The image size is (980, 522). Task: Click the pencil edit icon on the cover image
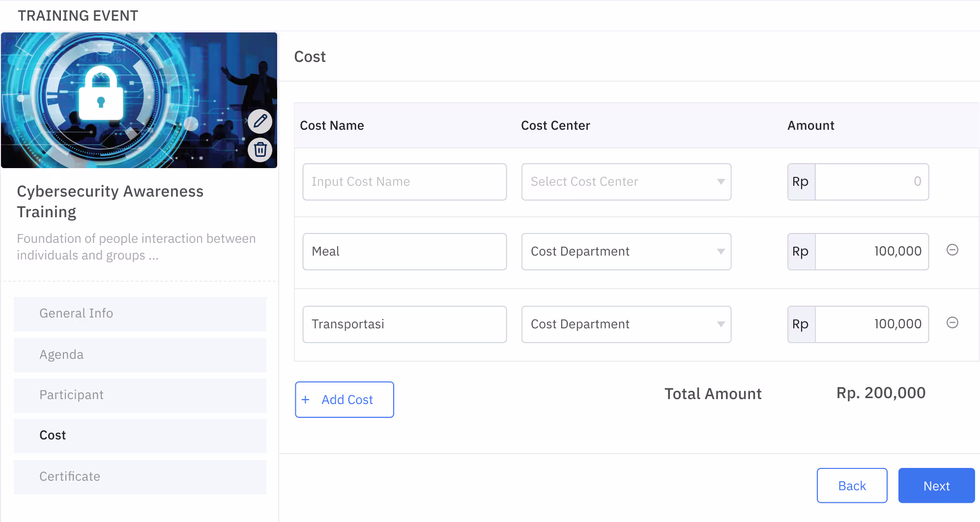260,121
